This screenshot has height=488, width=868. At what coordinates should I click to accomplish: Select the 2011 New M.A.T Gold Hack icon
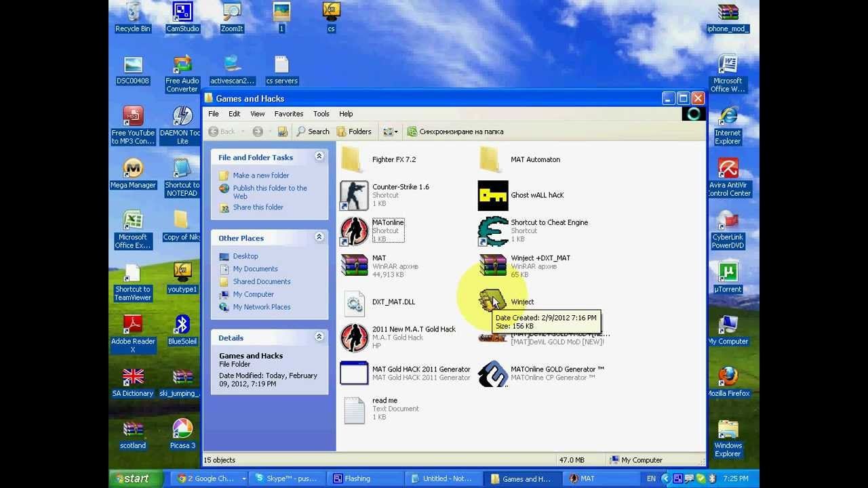click(x=354, y=338)
